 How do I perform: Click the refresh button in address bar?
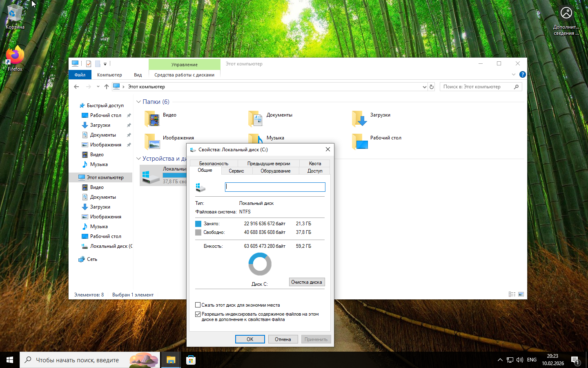[432, 87]
